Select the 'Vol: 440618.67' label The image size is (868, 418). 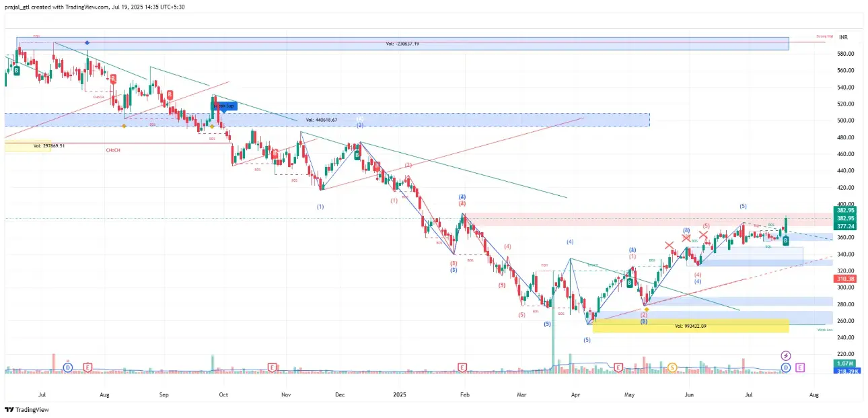point(321,120)
